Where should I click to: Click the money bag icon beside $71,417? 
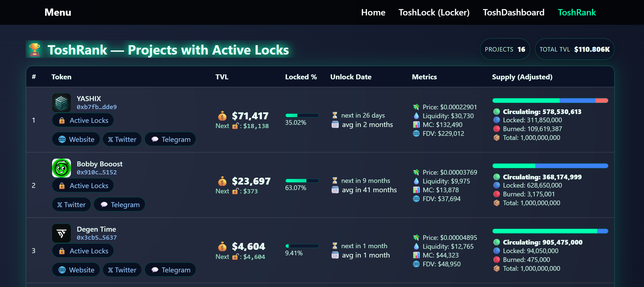(222, 116)
